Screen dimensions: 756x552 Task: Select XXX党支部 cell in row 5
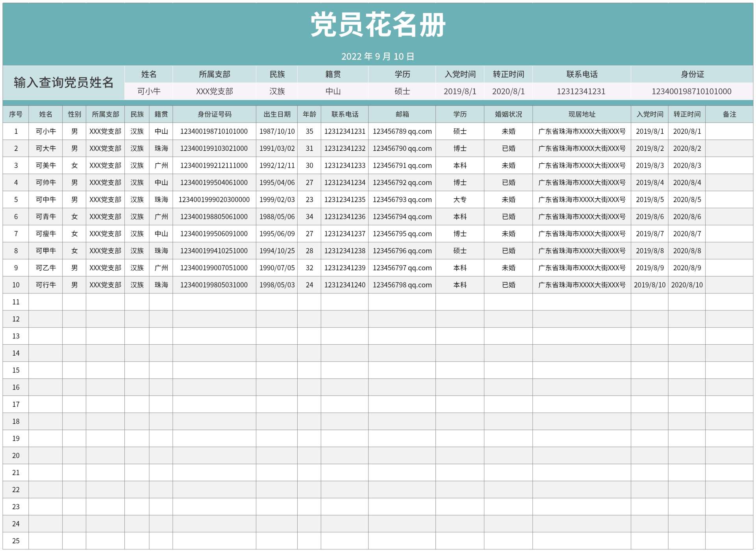pos(106,199)
